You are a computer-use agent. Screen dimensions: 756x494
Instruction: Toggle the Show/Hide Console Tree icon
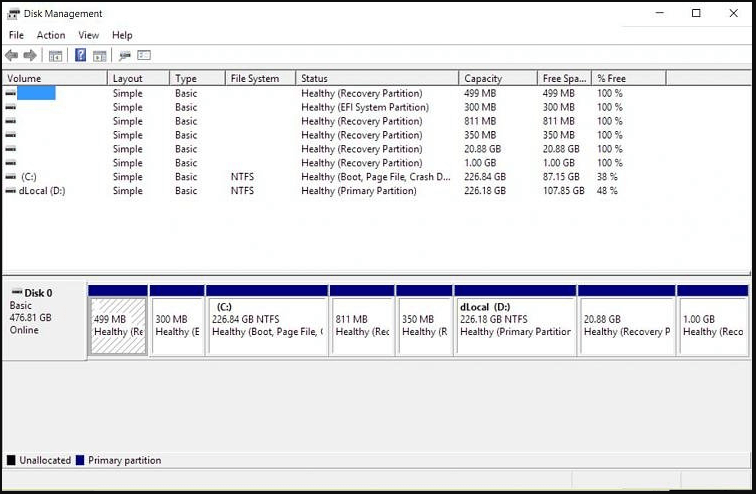[55, 56]
